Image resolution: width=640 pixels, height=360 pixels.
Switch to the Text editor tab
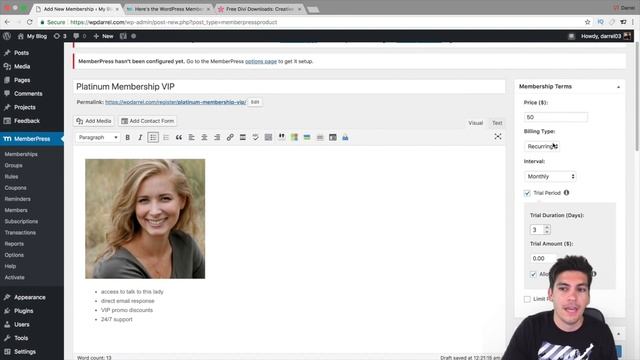pos(497,123)
